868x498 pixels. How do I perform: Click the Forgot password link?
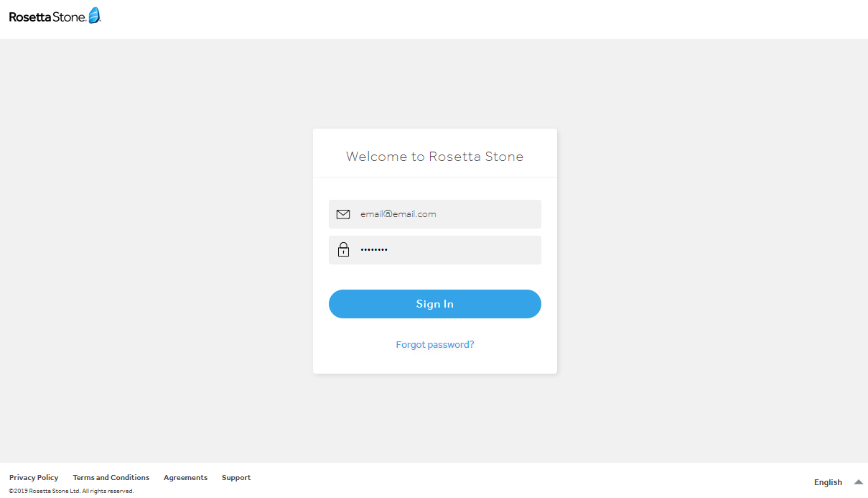(434, 344)
